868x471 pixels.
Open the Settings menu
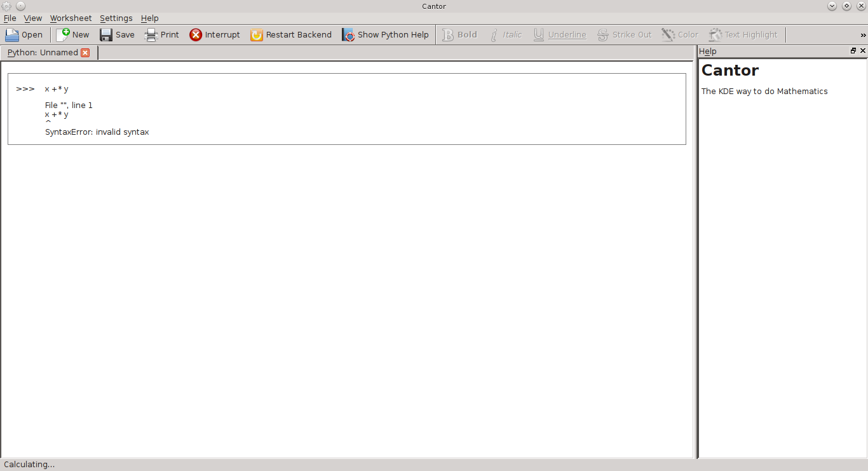click(116, 18)
